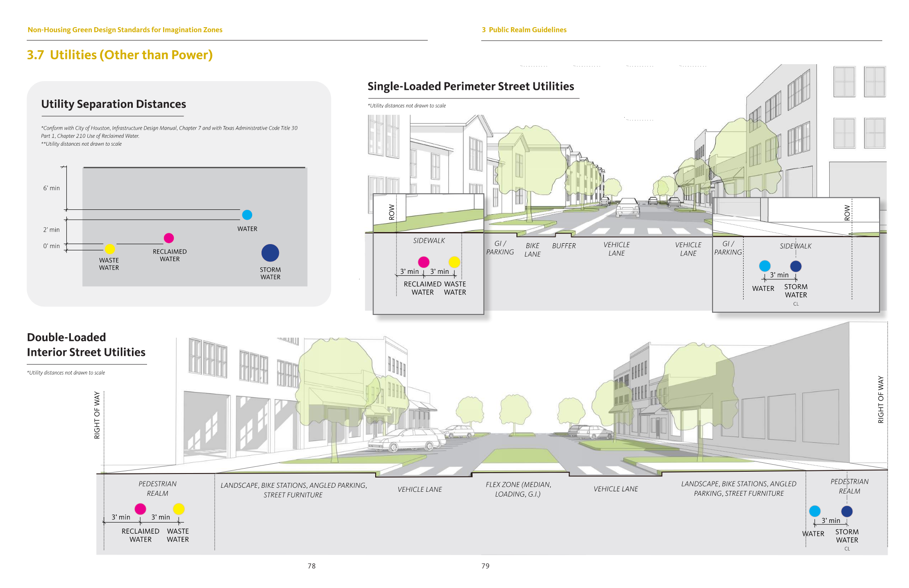This screenshot has height=588, width=909.
Task: Click yellow dot under left Pedestrian Realm
Action: [179, 509]
